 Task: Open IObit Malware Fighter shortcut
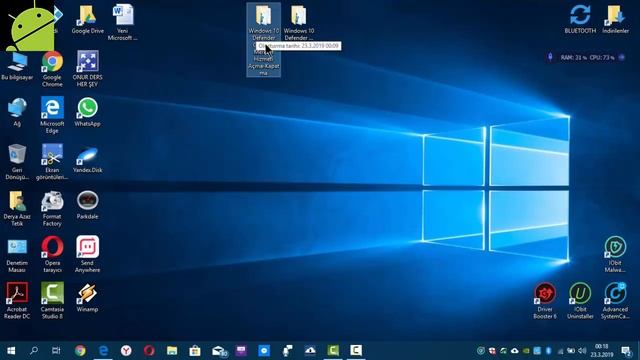tap(615, 254)
